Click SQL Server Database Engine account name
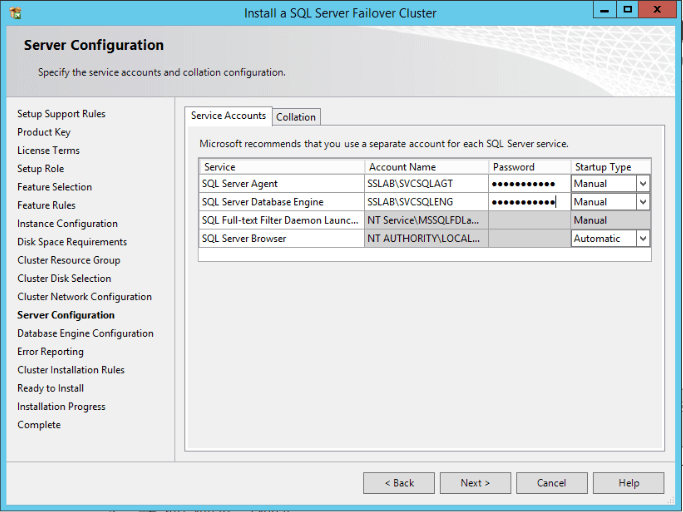Image resolution: width=683 pixels, height=512 pixels. (x=426, y=202)
